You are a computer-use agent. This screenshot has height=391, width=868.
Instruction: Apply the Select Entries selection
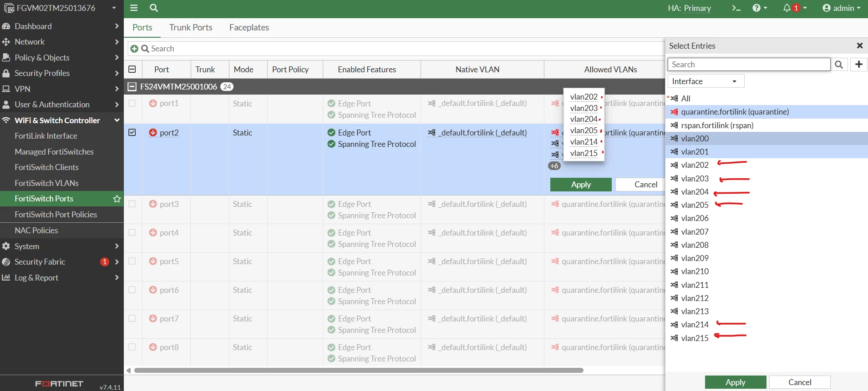[x=736, y=382]
